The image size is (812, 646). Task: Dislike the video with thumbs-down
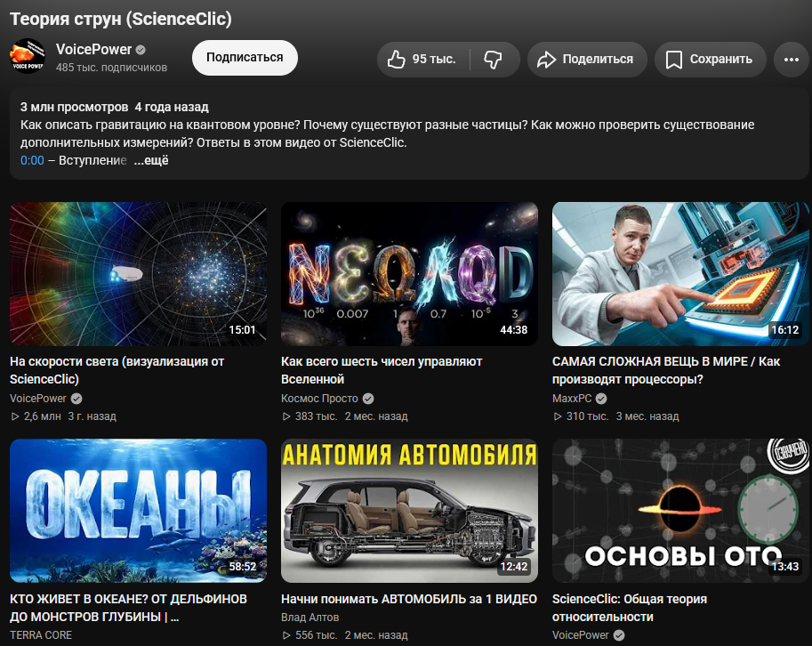point(493,60)
